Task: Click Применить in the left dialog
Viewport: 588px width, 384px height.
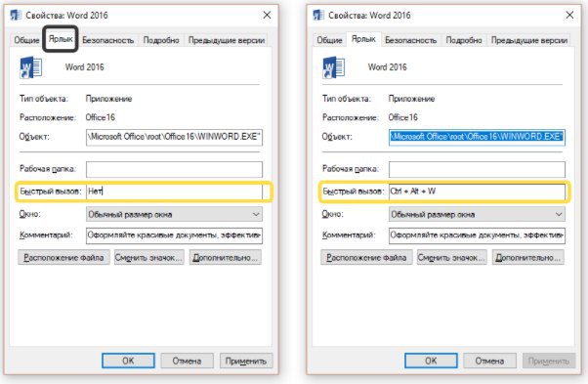Action: [x=246, y=361]
